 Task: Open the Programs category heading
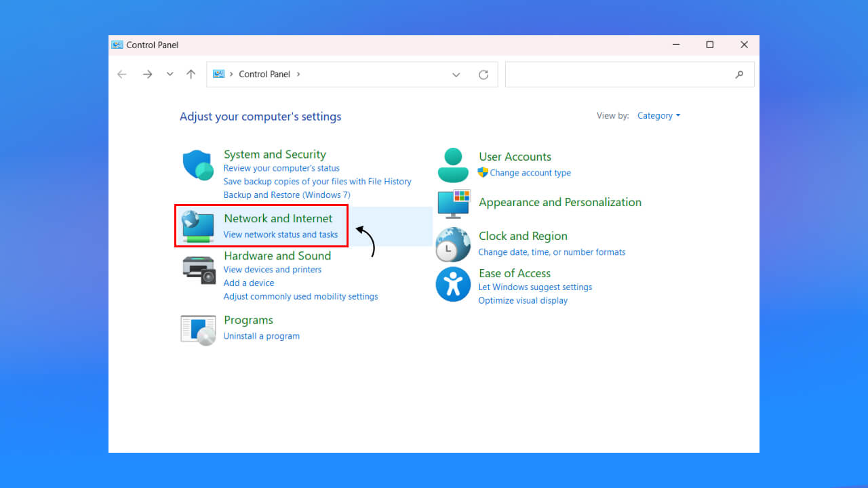[x=248, y=320]
